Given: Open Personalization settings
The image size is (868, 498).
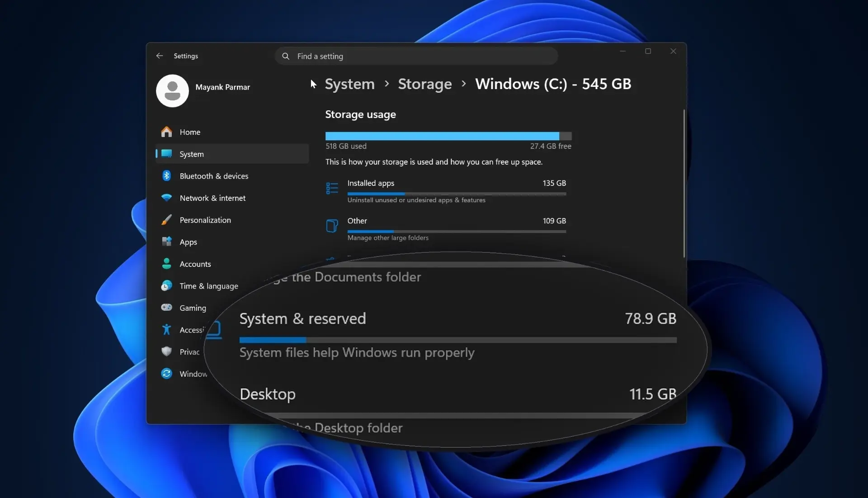Looking at the screenshot, I should click(232, 220).
